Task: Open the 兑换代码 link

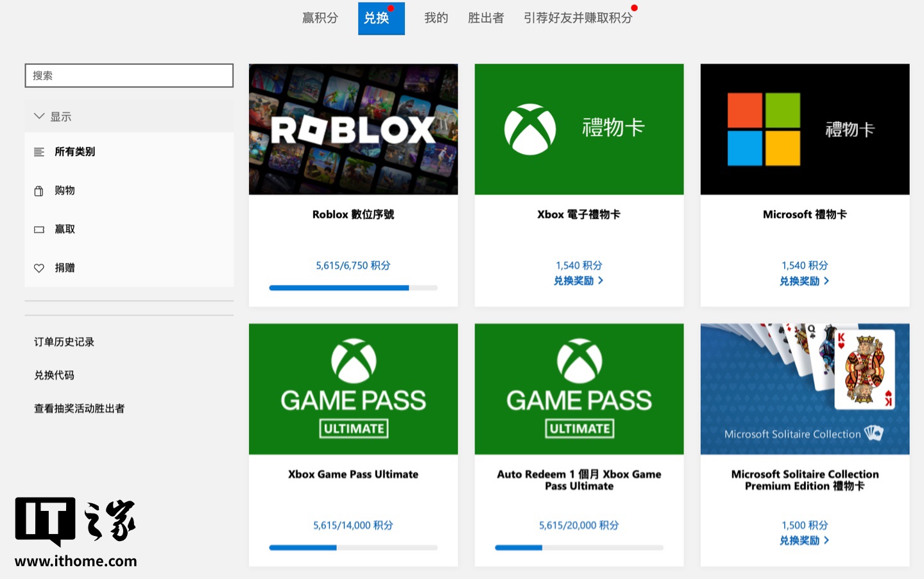Action: (54, 376)
